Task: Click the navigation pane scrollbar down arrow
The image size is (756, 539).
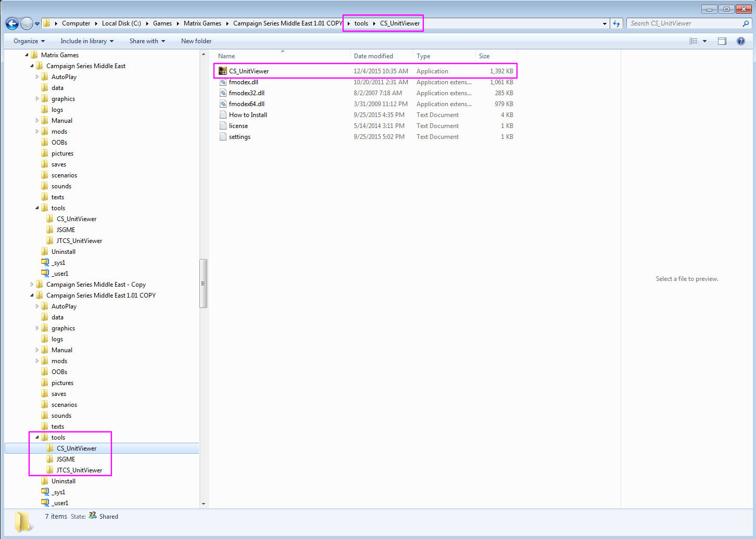Action: tap(203, 504)
